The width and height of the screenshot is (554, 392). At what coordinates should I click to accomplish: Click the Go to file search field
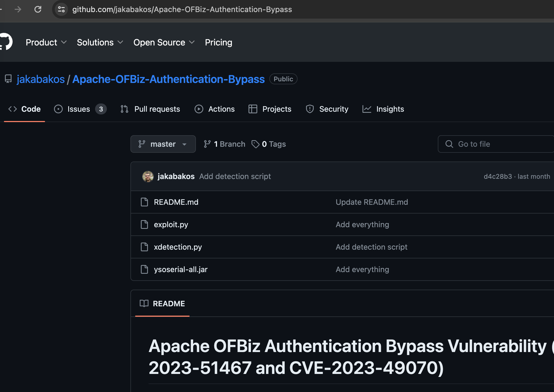pyautogui.click(x=496, y=144)
